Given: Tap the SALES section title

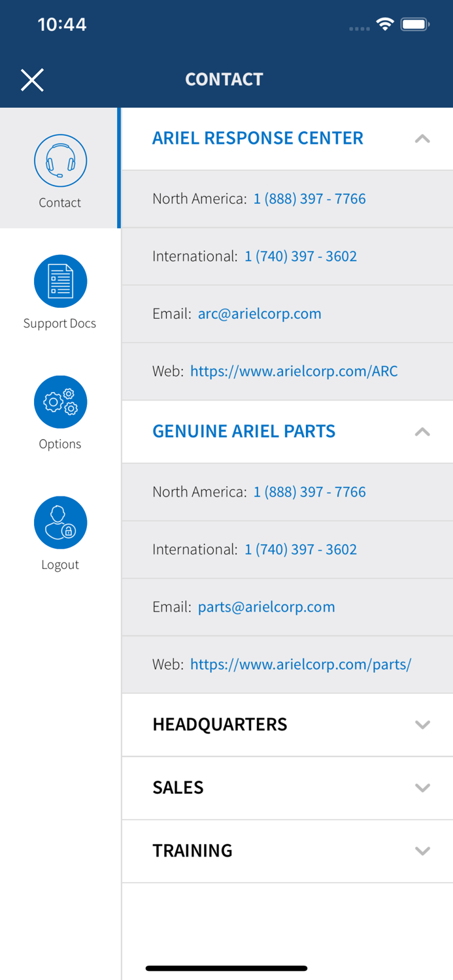Looking at the screenshot, I should pyautogui.click(x=178, y=787).
